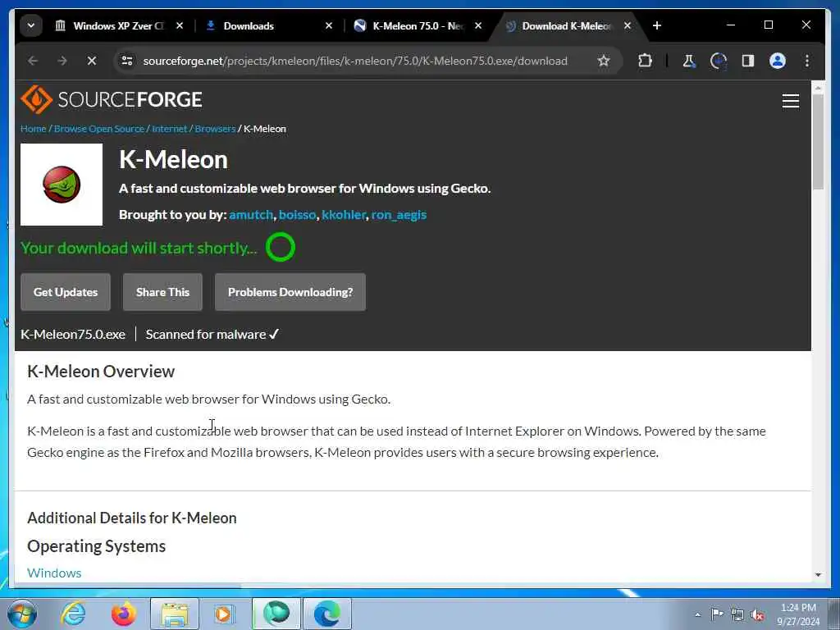Viewport: 840px width, 630px height.
Task: Click Problems Downloading? button
Action: coord(290,292)
